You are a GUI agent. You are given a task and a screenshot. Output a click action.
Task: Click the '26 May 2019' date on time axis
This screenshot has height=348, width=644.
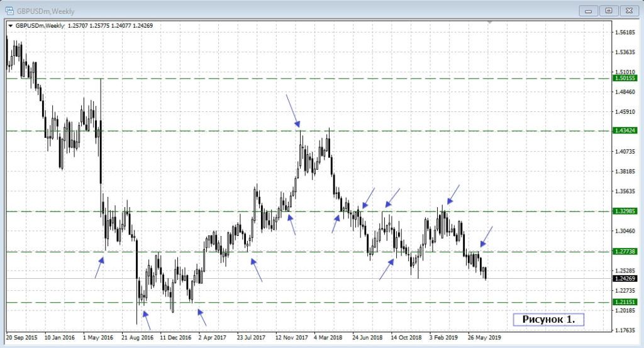(483, 337)
